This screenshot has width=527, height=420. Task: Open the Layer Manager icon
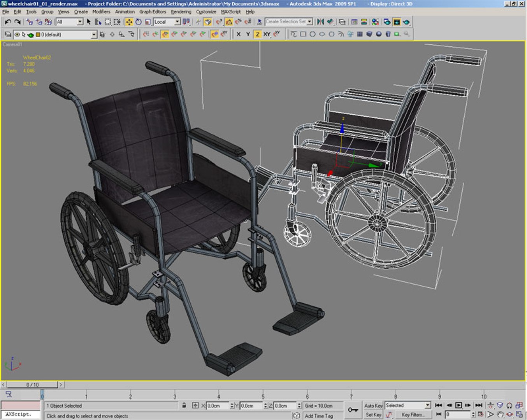click(x=342, y=22)
